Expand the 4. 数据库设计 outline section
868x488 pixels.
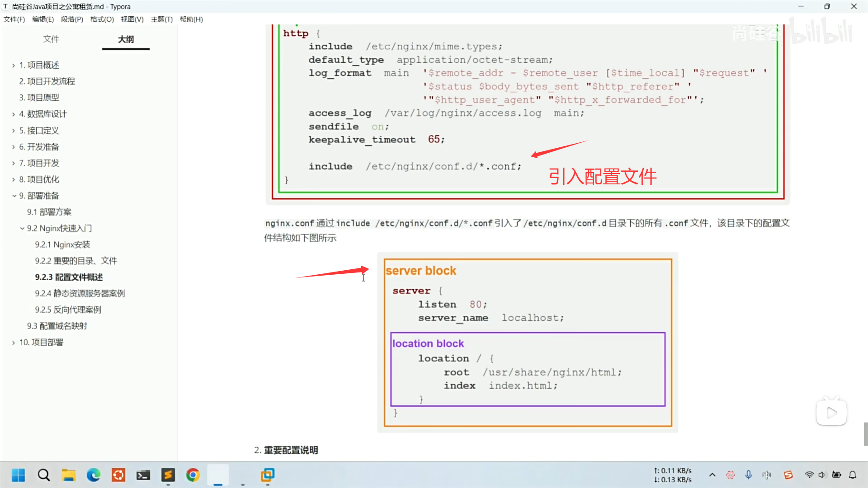[14, 114]
